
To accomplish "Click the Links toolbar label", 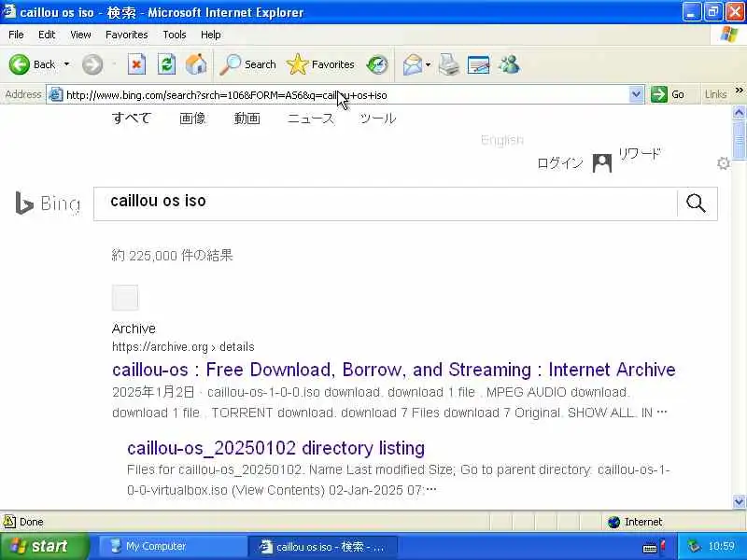I will coord(715,94).
